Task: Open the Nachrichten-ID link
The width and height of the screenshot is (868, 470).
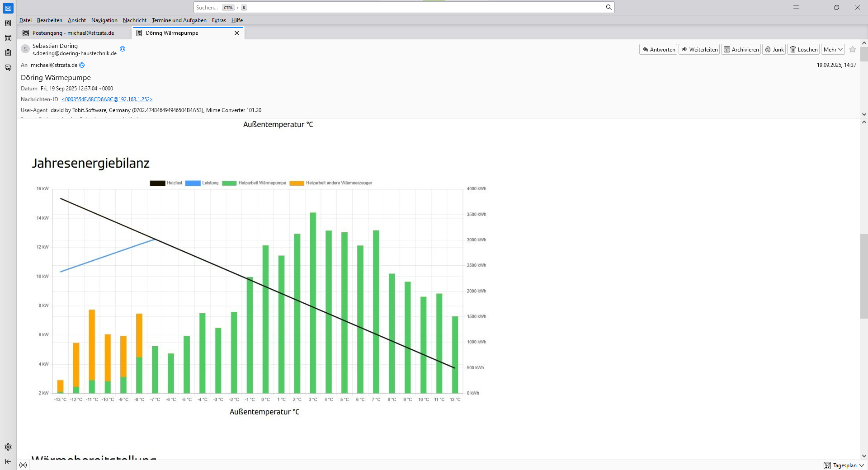Action: click(x=107, y=99)
